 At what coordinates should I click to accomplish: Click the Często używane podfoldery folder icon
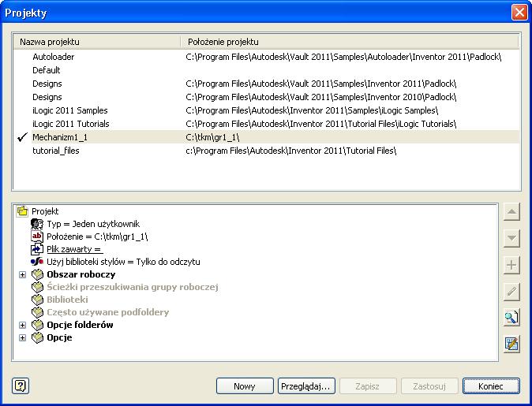coord(38,312)
